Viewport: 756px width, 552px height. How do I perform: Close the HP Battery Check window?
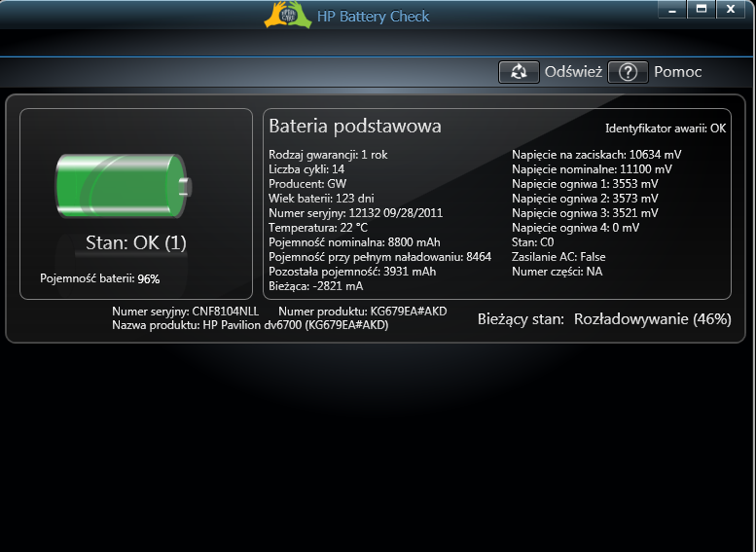pos(731,9)
